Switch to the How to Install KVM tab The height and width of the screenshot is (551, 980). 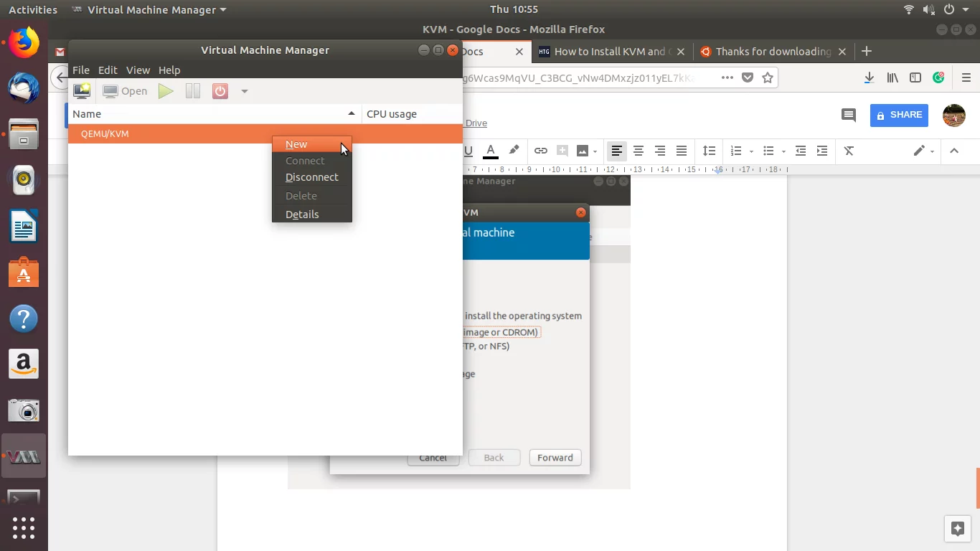pos(611,51)
